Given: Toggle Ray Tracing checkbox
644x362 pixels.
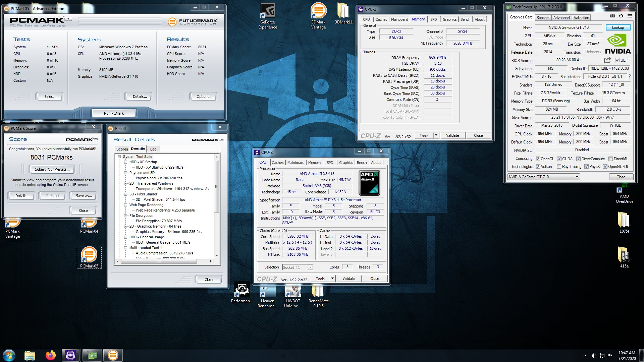Looking at the screenshot, I should click(x=559, y=167).
